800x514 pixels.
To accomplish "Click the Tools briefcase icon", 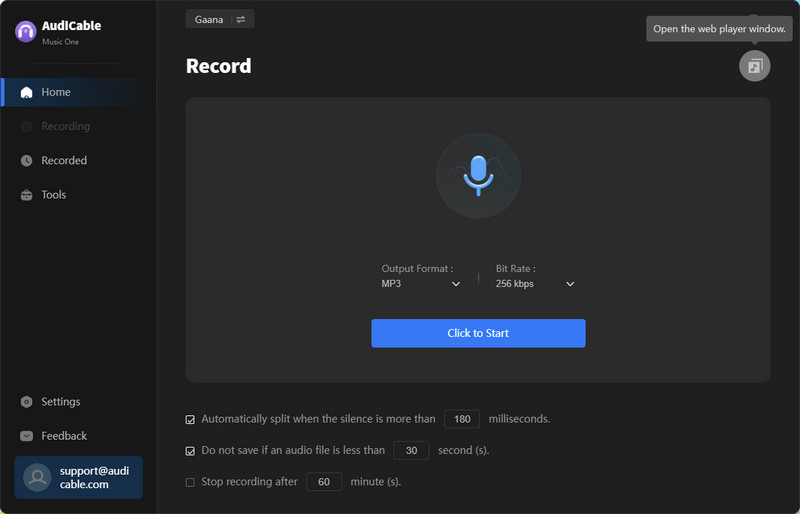I will pos(27,195).
